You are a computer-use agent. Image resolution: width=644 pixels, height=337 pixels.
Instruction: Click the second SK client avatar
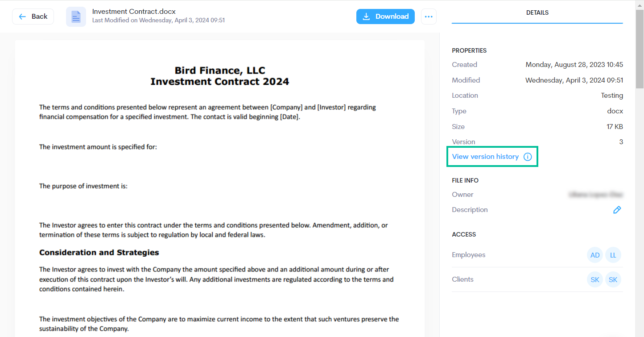pyautogui.click(x=613, y=280)
